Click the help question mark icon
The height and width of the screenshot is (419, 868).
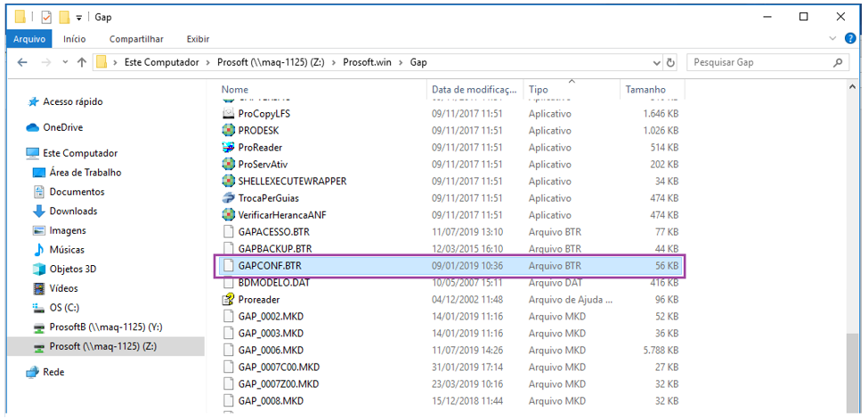click(850, 38)
